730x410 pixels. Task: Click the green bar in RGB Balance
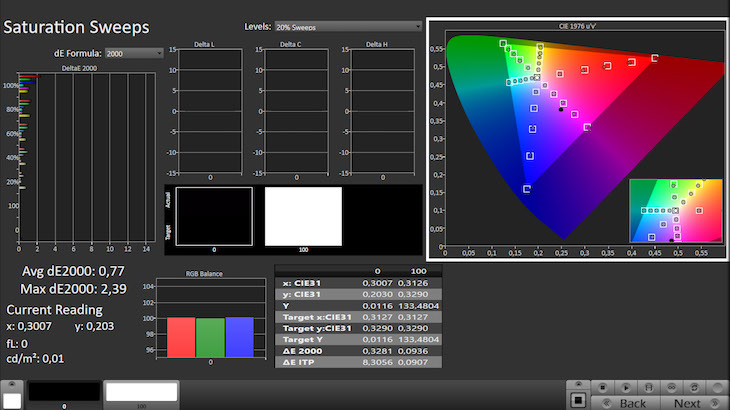click(210, 338)
